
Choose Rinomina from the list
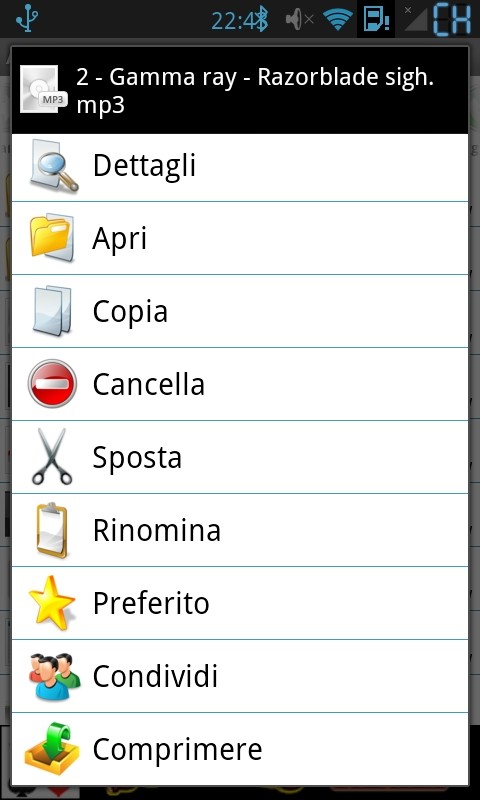(240, 530)
